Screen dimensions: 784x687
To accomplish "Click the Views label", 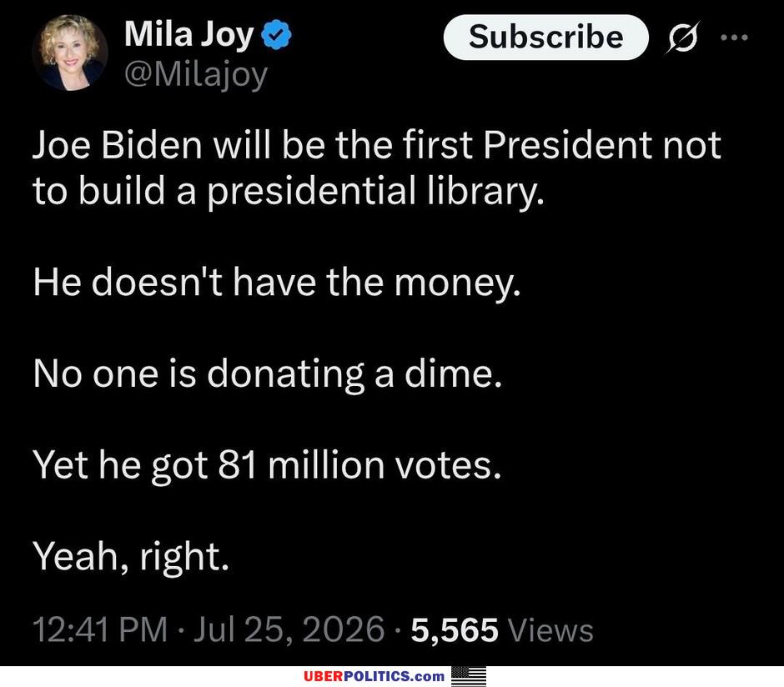I will [x=550, y=629].
